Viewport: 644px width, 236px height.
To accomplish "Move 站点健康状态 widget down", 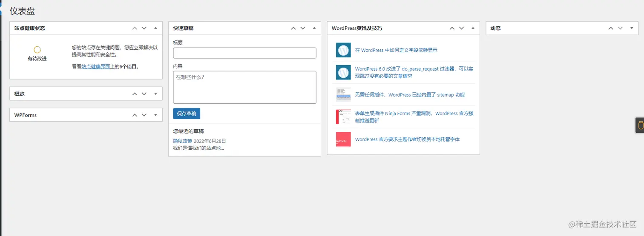I will click(x=144, y=28).
